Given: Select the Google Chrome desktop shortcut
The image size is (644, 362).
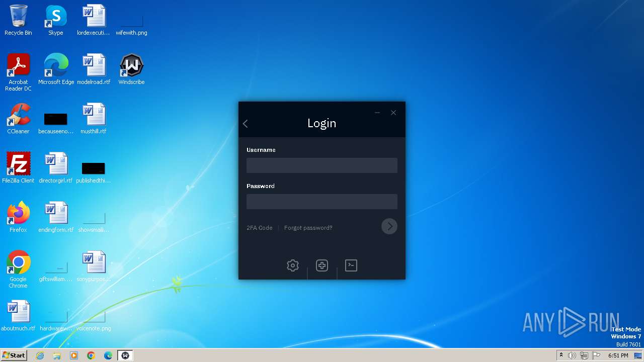Looking at the screenshot, I should click(18, 269).
